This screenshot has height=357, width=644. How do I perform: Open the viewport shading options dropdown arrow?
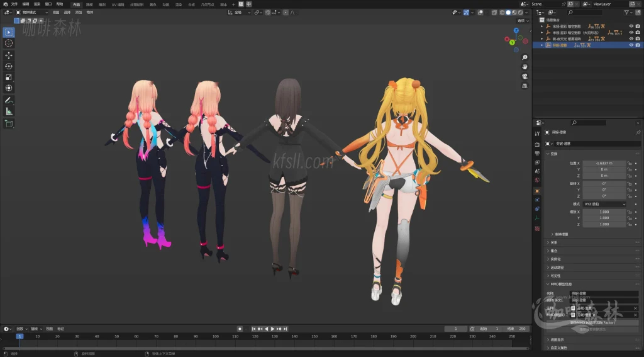tap(526, 13)
